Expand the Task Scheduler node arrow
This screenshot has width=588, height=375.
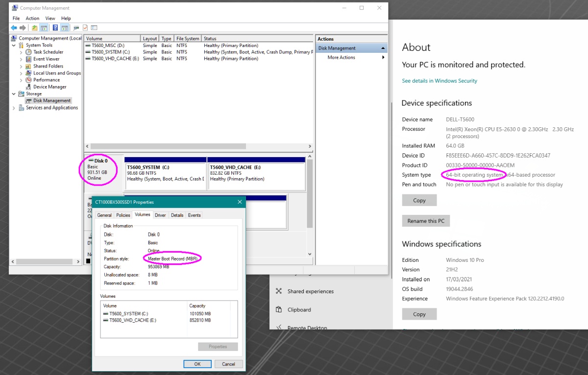tap(21, 52)
